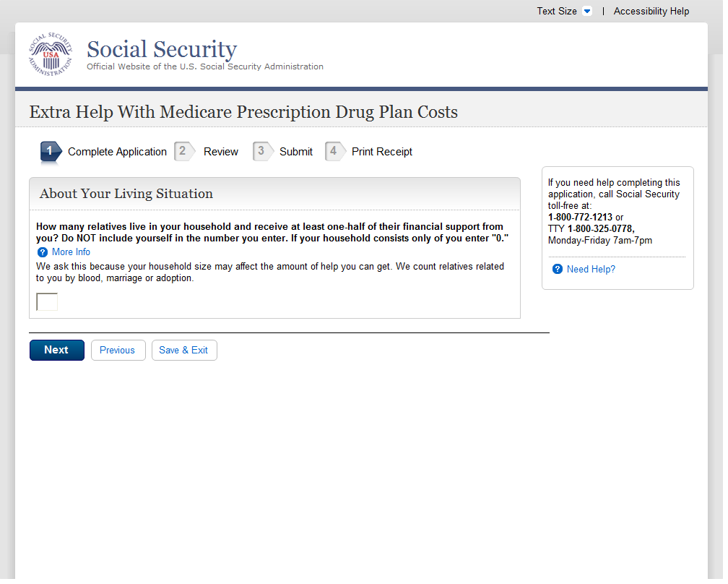Click the step 1 number badge
728x584 pixels.
[x=50, y=151]
